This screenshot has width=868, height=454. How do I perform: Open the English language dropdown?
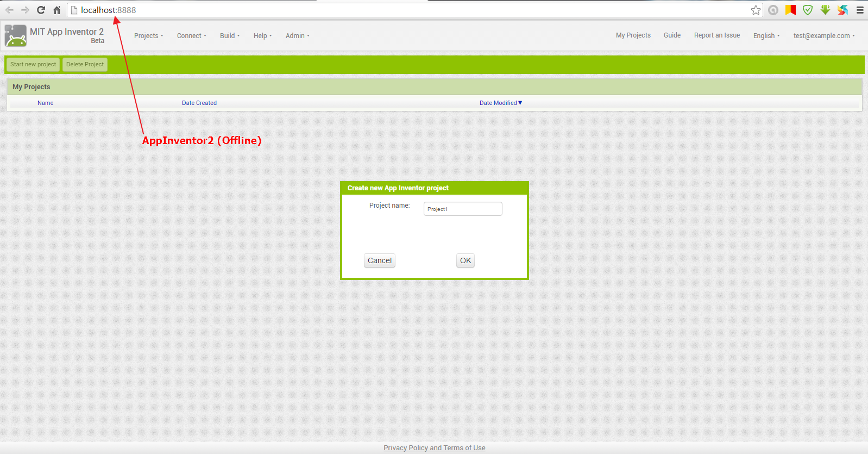pos(766,36)
